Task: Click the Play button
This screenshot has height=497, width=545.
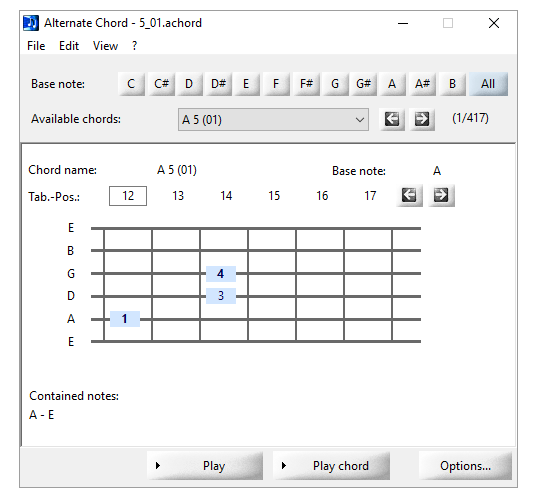Action: [205, 466]
